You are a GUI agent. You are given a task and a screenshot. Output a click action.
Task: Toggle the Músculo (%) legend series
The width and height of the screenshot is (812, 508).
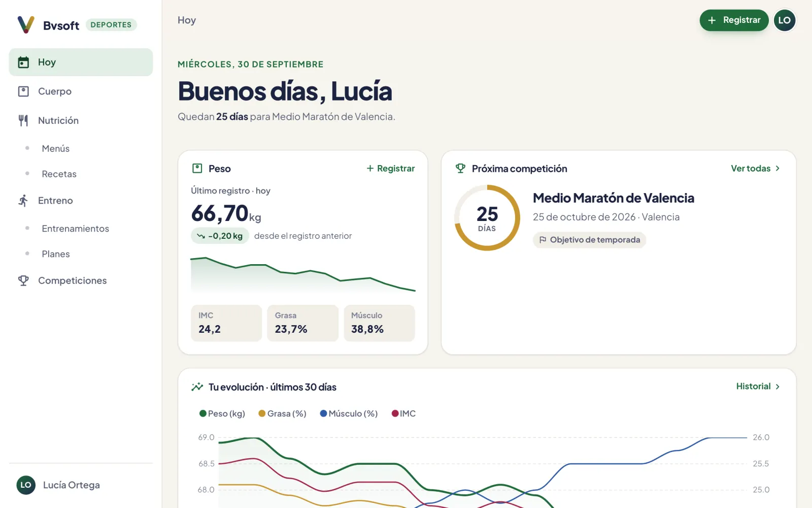(x=349, y=414)
